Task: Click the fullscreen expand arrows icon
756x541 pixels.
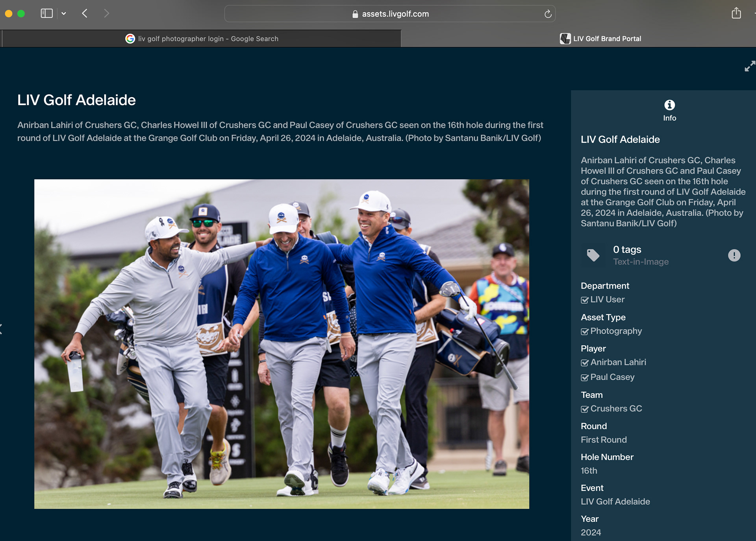Action: click(x=750, y=66)
